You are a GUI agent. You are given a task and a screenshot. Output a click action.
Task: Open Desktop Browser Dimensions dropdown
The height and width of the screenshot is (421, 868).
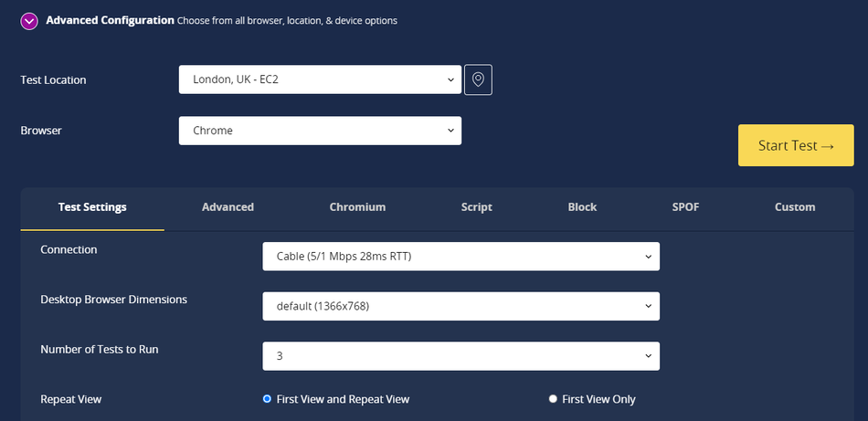460,306
